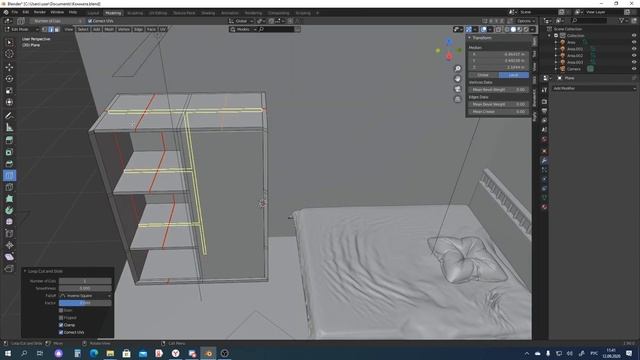Toggle X-ray shading button

click(x=498, y=29)
